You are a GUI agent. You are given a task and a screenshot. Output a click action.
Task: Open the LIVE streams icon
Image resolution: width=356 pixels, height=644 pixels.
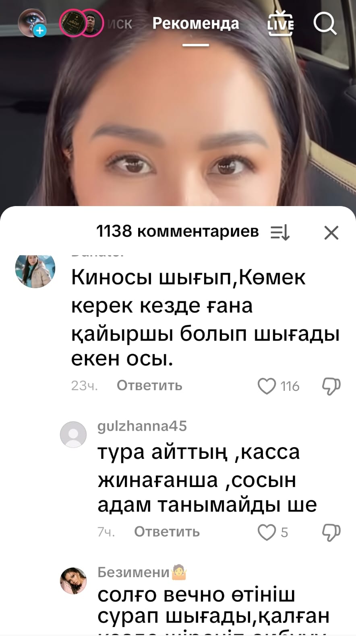pos(281,24)
